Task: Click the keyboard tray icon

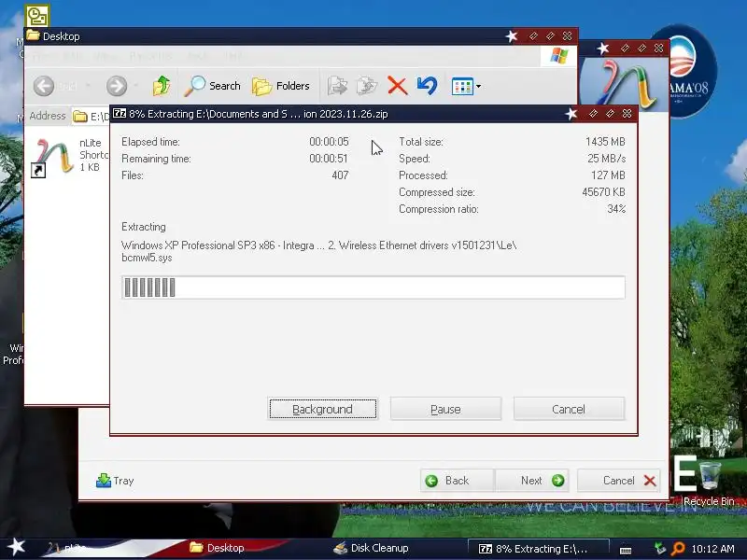Action: pyautogui.click(x=626, y=550)
